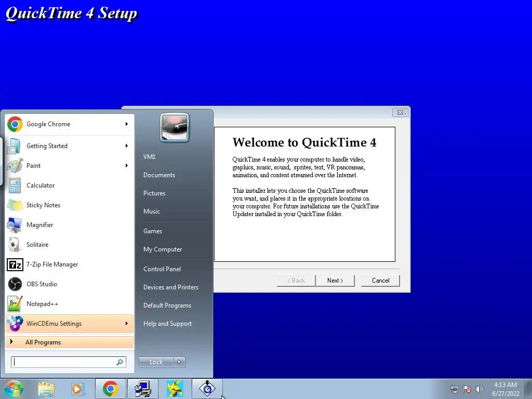The height and width of the screenshot is (399, 532).
Task: Open Paint from the Start menu
Action: [x=70, y=166]
